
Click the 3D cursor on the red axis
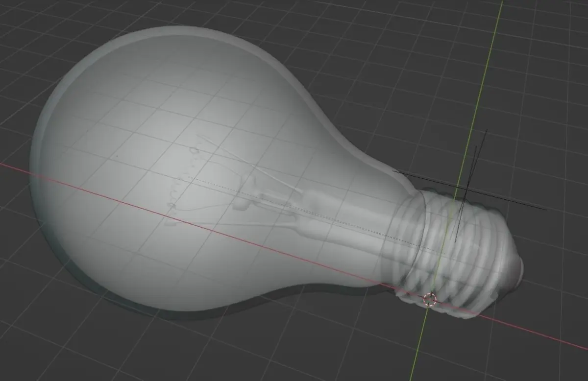[430, 299]
